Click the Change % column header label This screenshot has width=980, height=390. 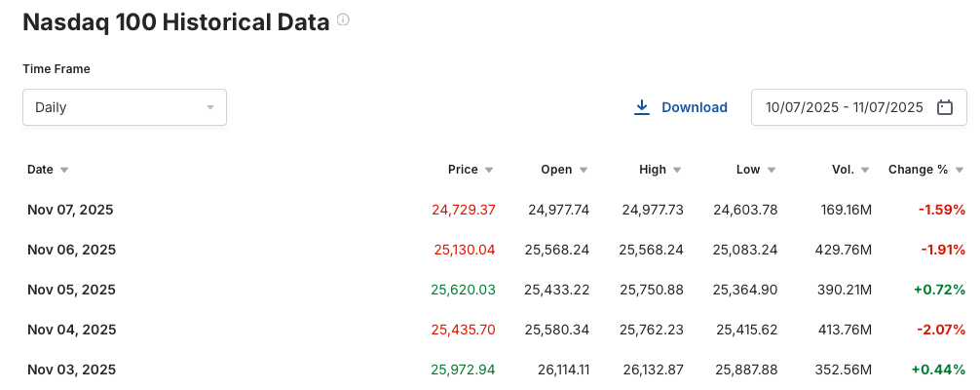point(918,170)
